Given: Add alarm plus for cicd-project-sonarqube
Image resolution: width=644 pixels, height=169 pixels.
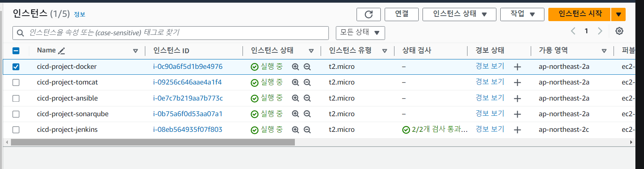Looking at the screenshot, I should (517, 114).
